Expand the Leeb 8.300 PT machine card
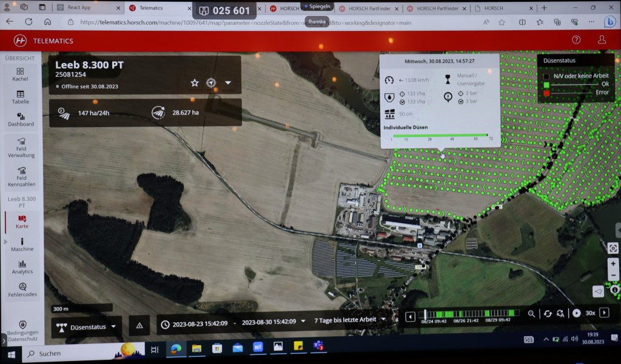 click(x=228, y=83)
